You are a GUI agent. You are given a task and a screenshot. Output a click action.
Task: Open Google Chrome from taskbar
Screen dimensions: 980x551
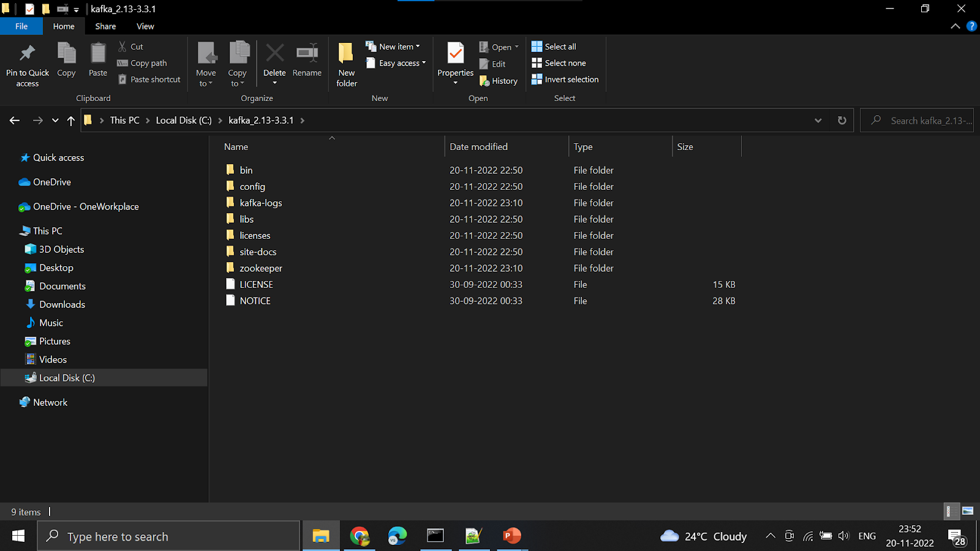click(360, 536)
